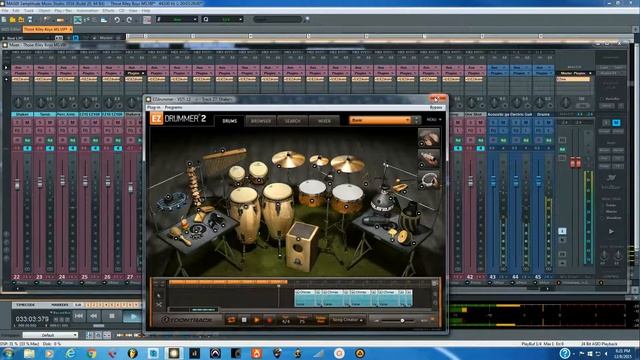Open the Song Creator panel
640x360 pixels.
tap(347, 320)
